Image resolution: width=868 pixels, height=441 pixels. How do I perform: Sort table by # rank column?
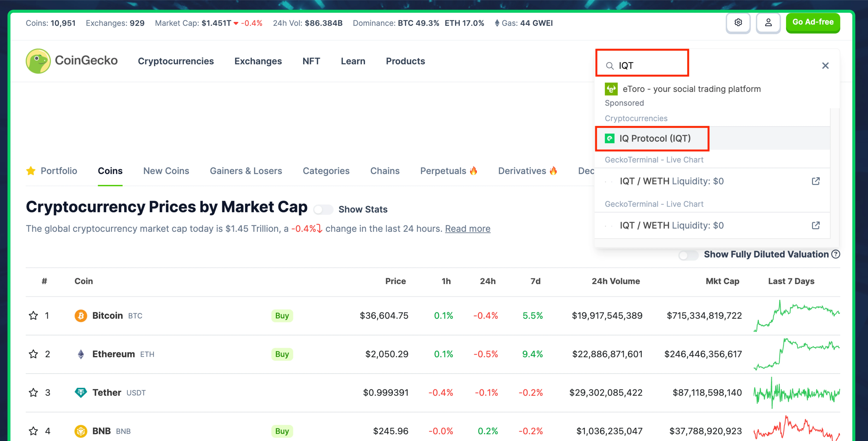point(44,281)
